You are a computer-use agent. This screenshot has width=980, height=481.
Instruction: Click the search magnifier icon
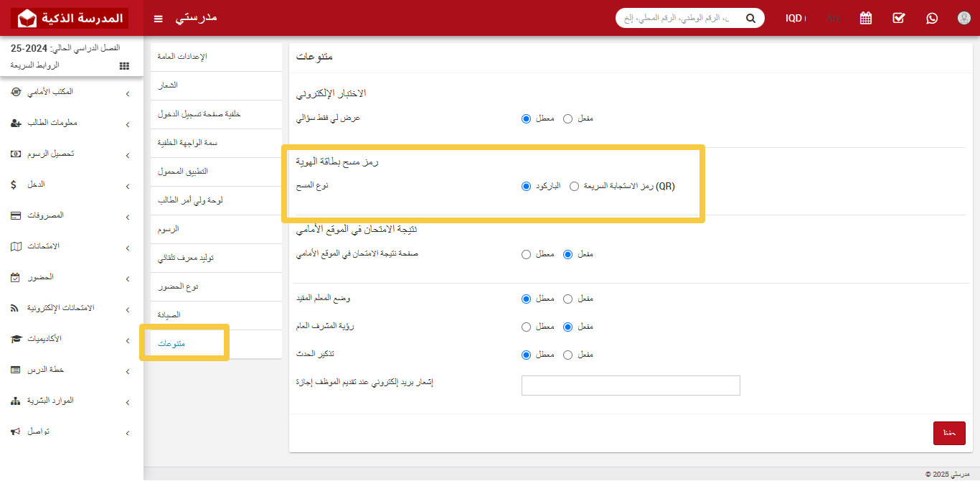pyautogui.click(x=750, y=18)
